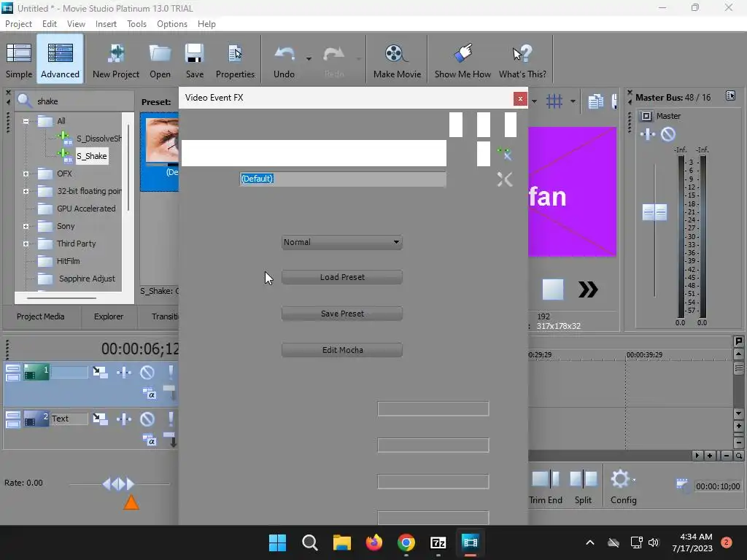The image size is (747, 560).
Task: Select the (Default) preset thumbnail
Action: [x=160, y=152]
